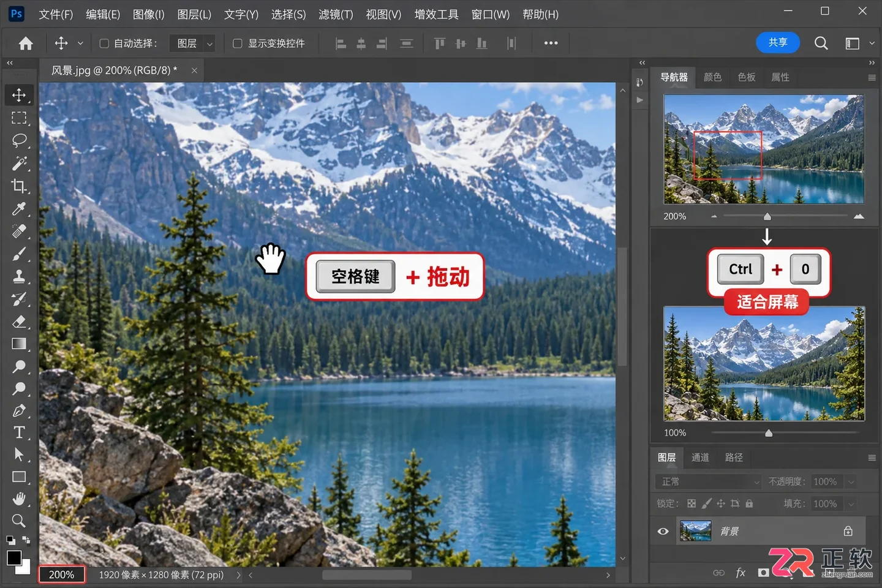This screenshot has width=882, height=588.
Task: Open the 滤镜(T) menu
Action: point(336,14)
